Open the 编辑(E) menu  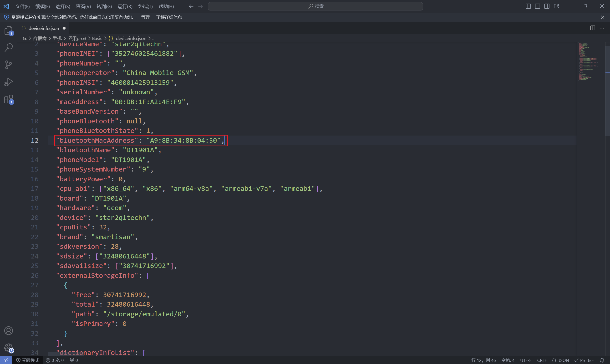[42, 6]
